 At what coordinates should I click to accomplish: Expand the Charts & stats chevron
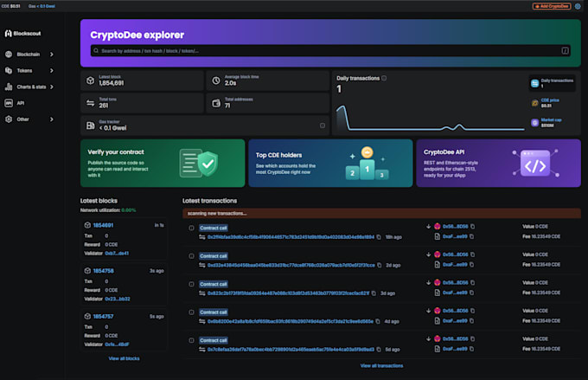pyautogui.click(x=52, y=87)
